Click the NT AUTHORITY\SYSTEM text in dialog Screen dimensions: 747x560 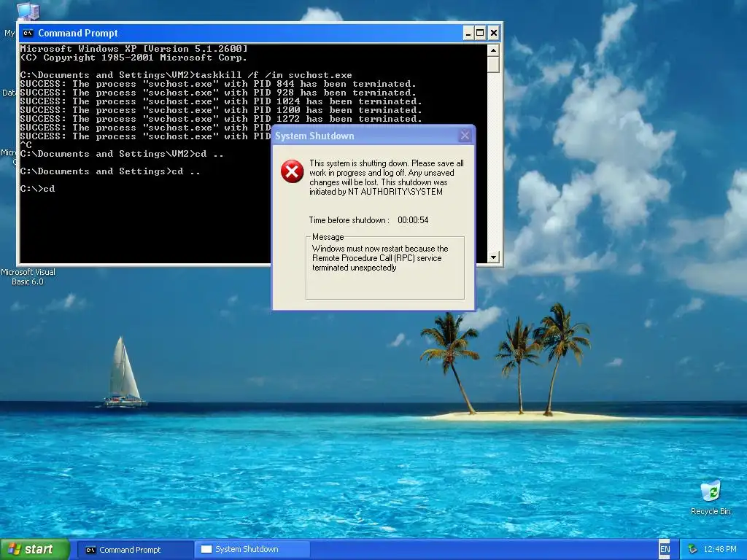(395, 192)
